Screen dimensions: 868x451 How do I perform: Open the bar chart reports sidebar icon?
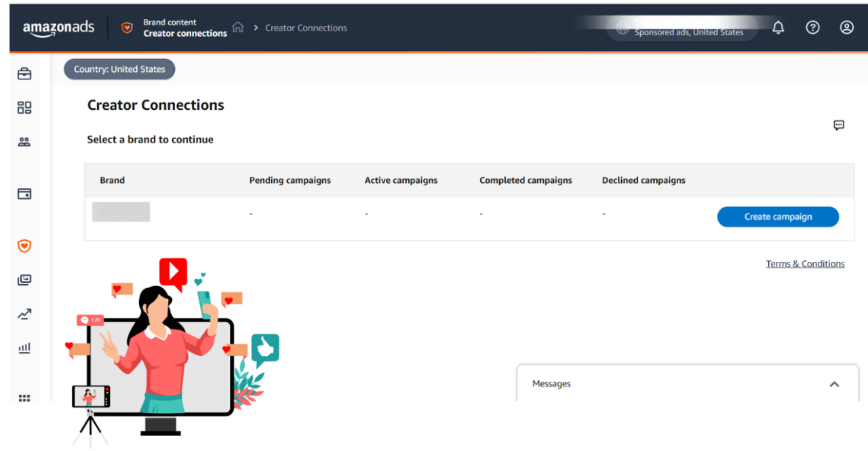coord(24,349)
